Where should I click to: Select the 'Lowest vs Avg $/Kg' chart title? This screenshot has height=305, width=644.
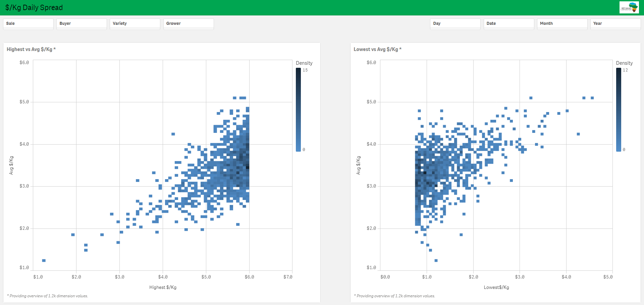click(377, 49)
